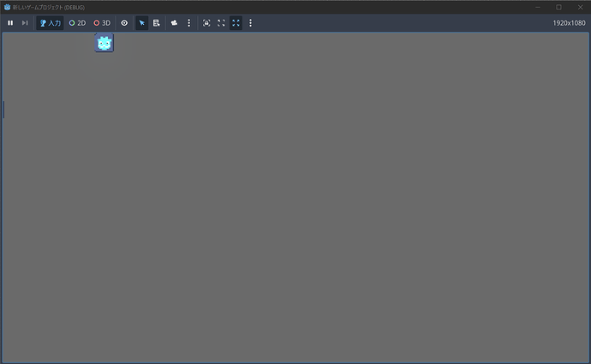
Task: Maximize the debug game window
Action: pos(558,7)
